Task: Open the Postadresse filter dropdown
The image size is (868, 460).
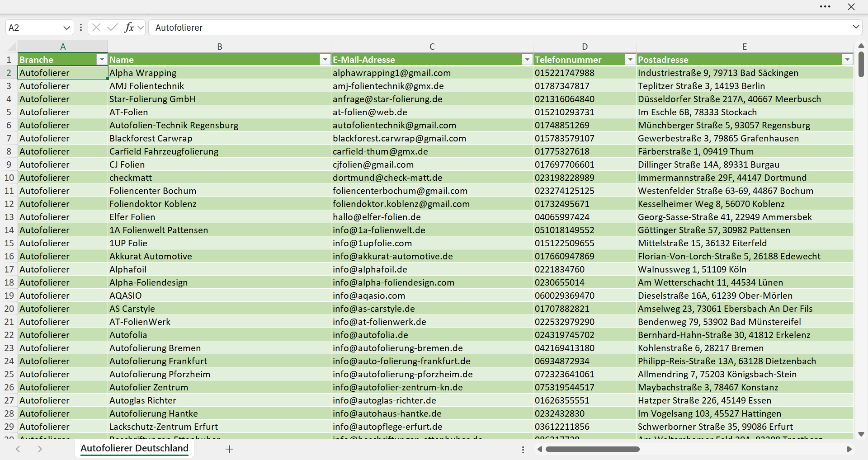Action: tap(847, 60)
